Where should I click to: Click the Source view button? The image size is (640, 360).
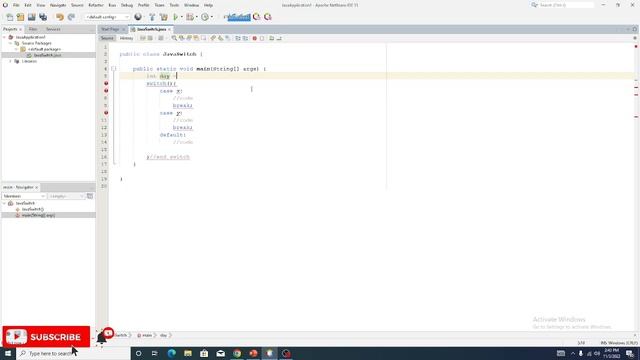(107, 38)
